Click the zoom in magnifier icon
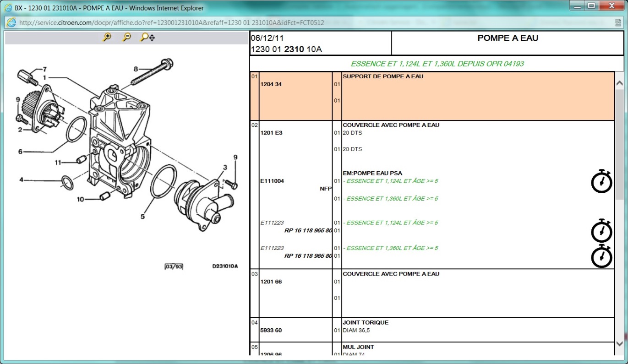This screenshot has width=628, height=364. point(107,38)
